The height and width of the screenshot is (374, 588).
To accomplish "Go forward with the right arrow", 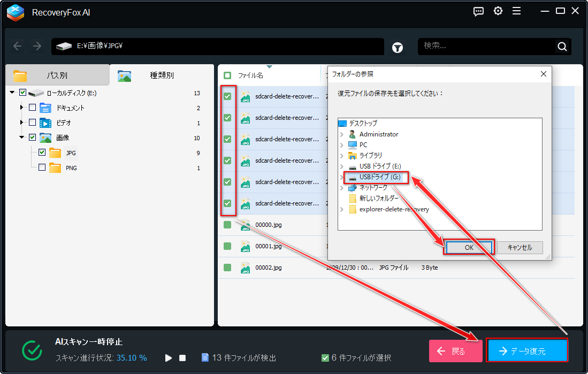I will (37, 46).
